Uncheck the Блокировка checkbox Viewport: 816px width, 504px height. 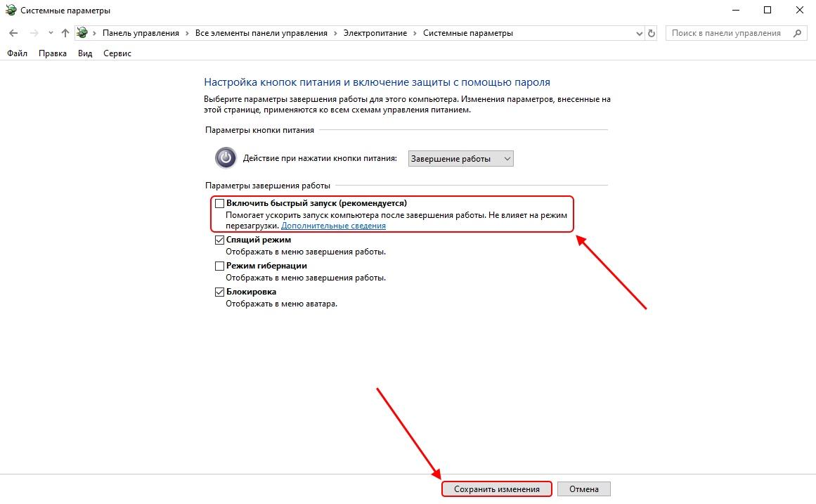[x=219, y=292]
